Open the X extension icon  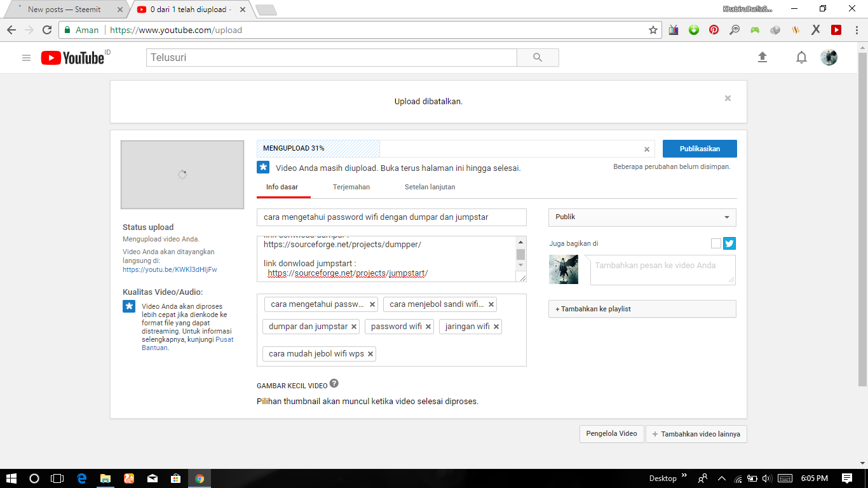click(816, 30)
